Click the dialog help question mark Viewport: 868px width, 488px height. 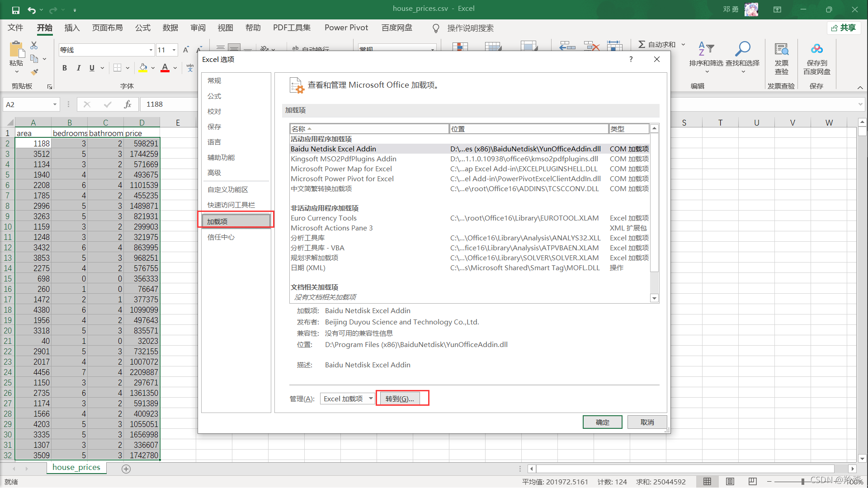pos(631,59)
